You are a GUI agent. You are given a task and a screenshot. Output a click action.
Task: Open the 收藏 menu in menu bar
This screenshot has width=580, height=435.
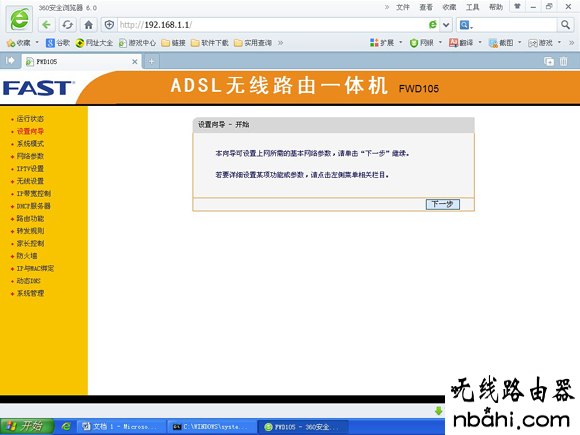click(449, 7)
